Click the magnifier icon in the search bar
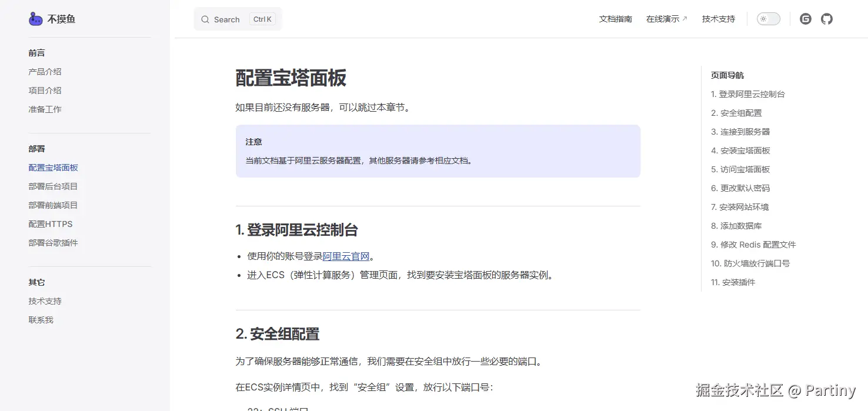868x411 pixels. click(x=204, y=19)
